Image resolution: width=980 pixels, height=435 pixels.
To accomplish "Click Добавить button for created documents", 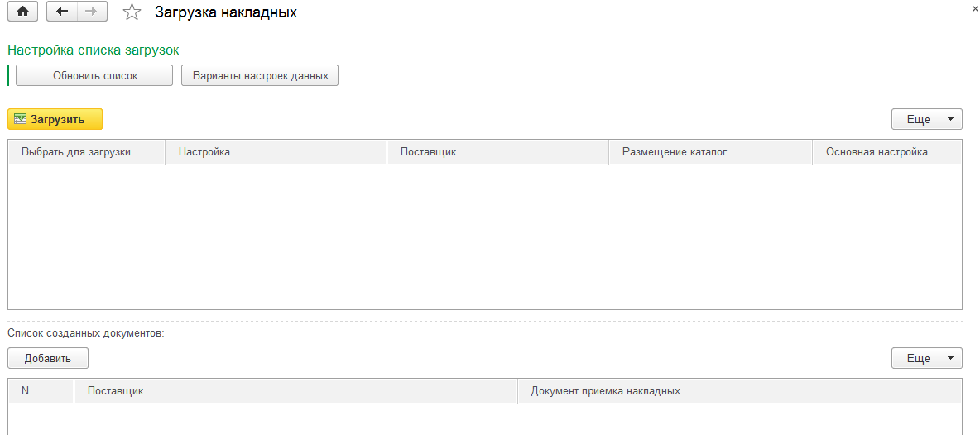I will (48, 358).
